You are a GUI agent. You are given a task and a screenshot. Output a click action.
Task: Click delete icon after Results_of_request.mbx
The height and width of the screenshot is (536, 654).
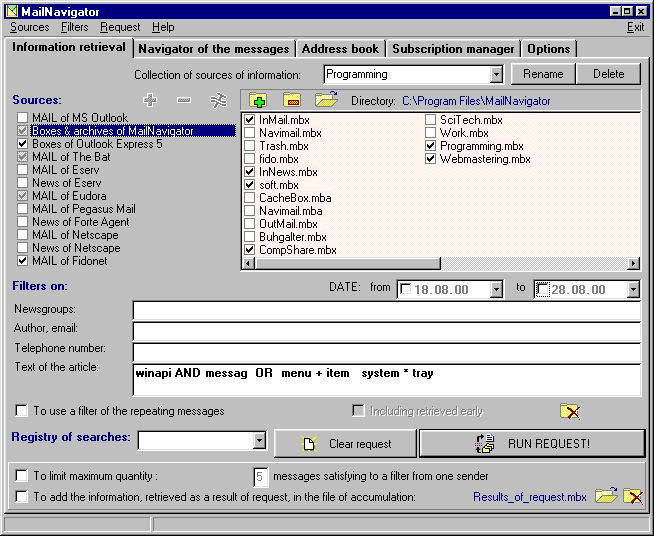pyautogui.click(x=632, y=496)
